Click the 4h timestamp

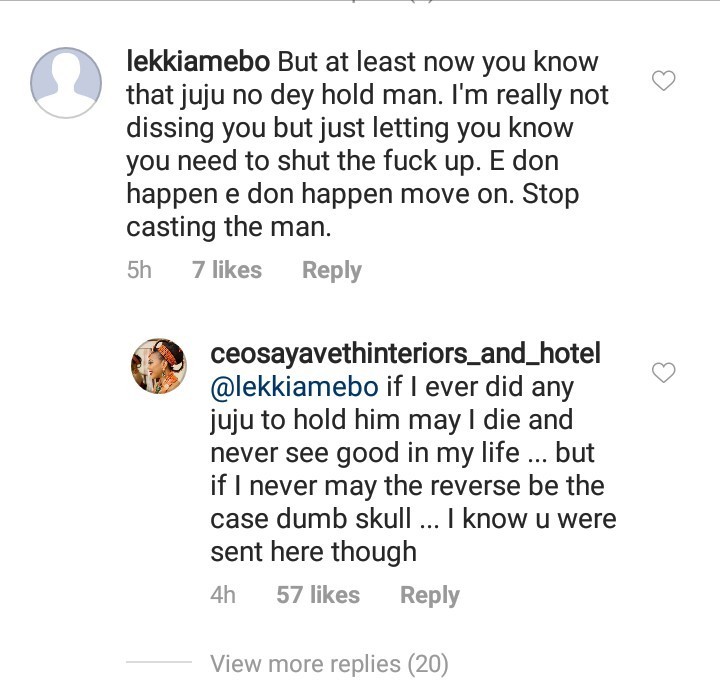(223, 595)
